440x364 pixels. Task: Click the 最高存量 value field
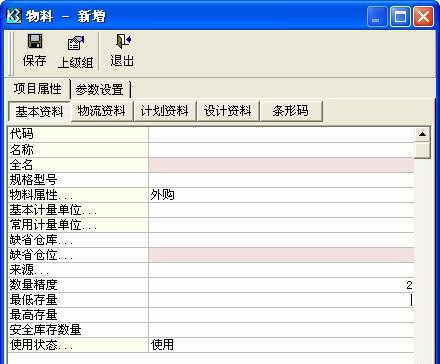pyautogui.click(x=281, y=315)
